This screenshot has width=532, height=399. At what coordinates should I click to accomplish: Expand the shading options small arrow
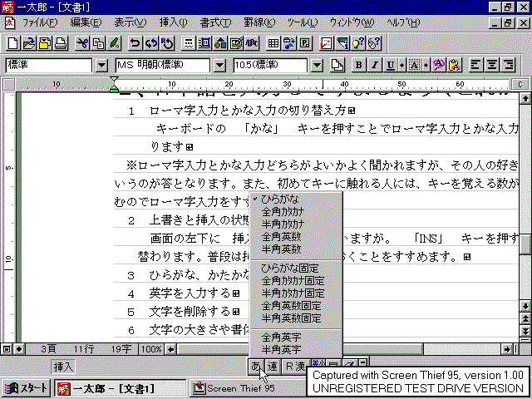(426, 65)
